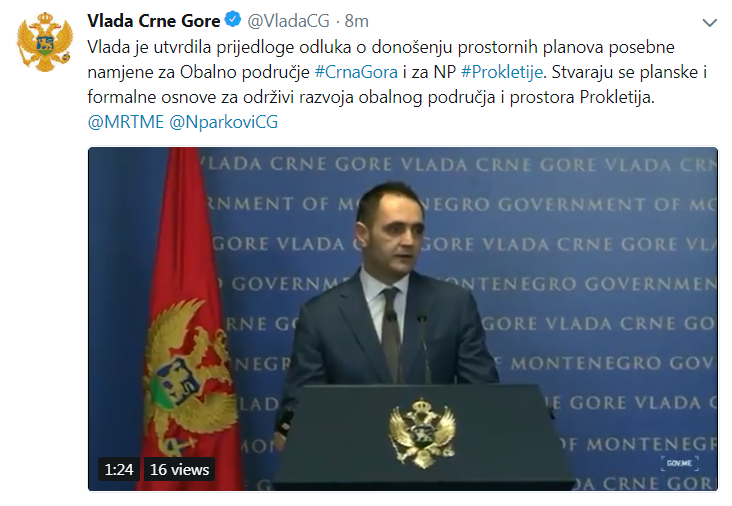Click the golden coat of arms on podium
The width and height of the screenshot is (732, 506).
422,432
